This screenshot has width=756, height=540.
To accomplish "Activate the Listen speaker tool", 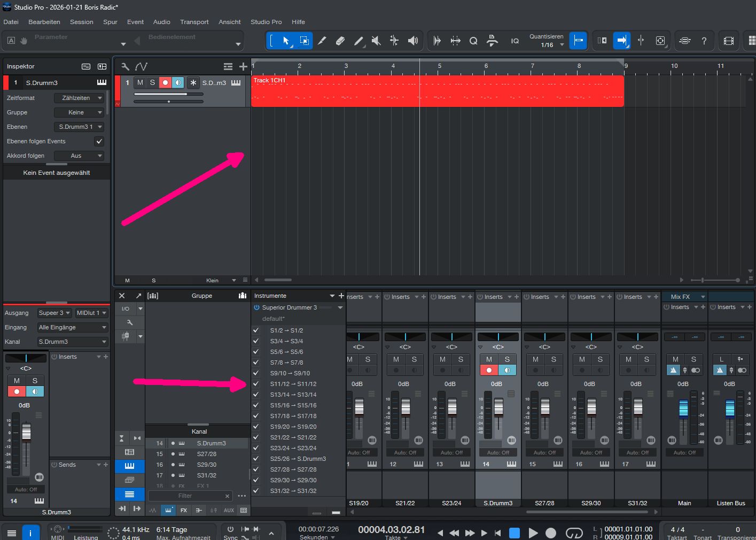I will click(x=412, y=41).
